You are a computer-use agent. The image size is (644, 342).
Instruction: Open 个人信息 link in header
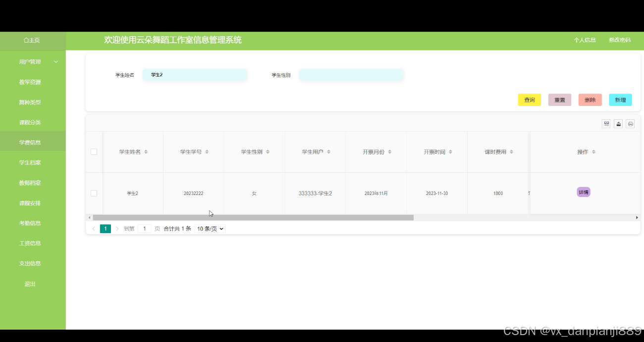click(585, 40)
